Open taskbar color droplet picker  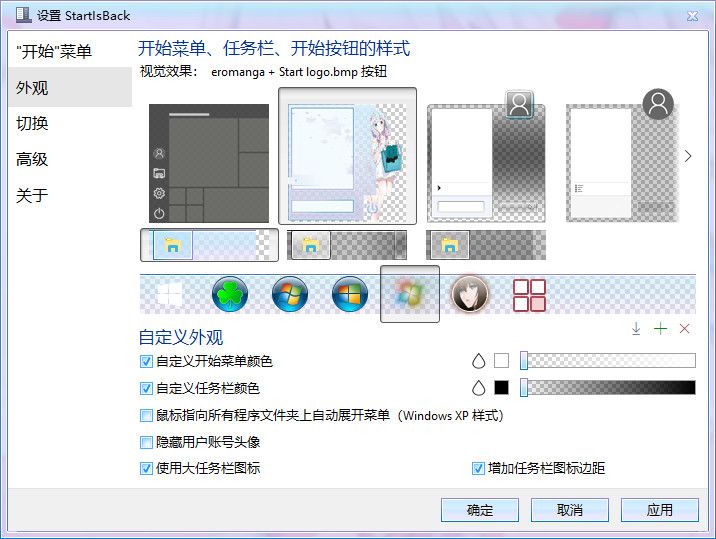(x=478, y=388)
